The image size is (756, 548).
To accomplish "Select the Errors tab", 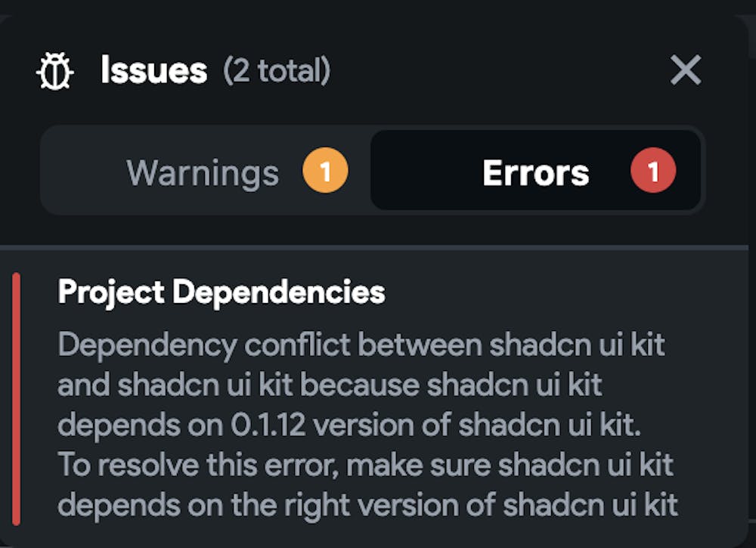I will click(535, 172).
